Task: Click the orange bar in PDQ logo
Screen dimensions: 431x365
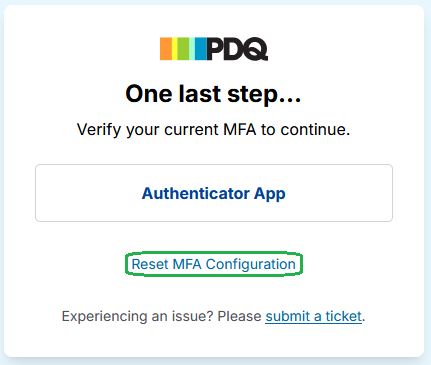Action: pos(166,49)
